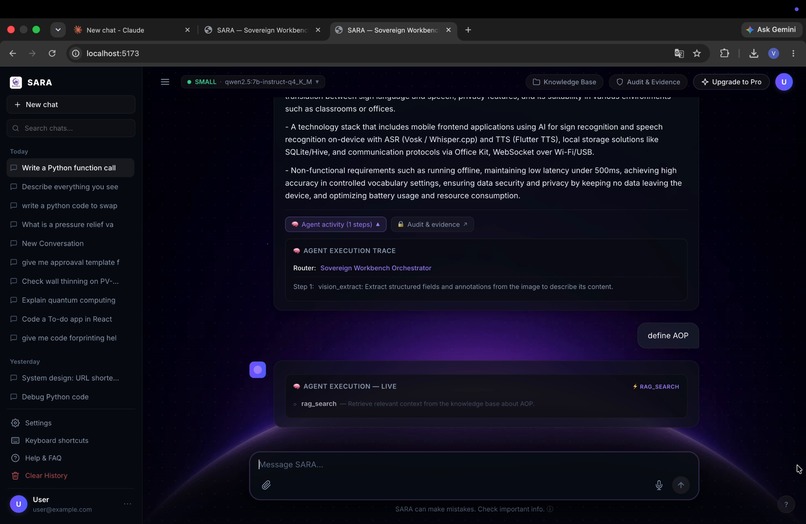Toggle the sidebar with hamburger icon

[165, 82]
